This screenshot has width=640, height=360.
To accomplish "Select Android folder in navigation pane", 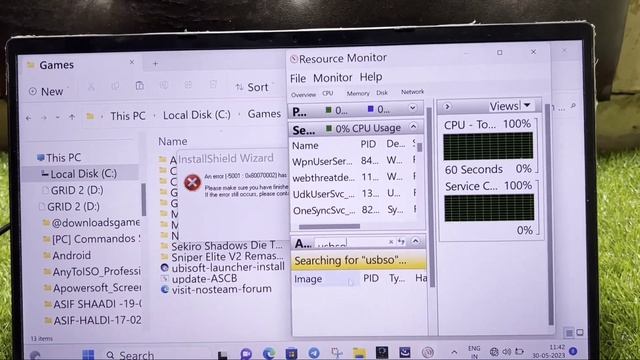I will pyautogui.click(x=67, y=256).
